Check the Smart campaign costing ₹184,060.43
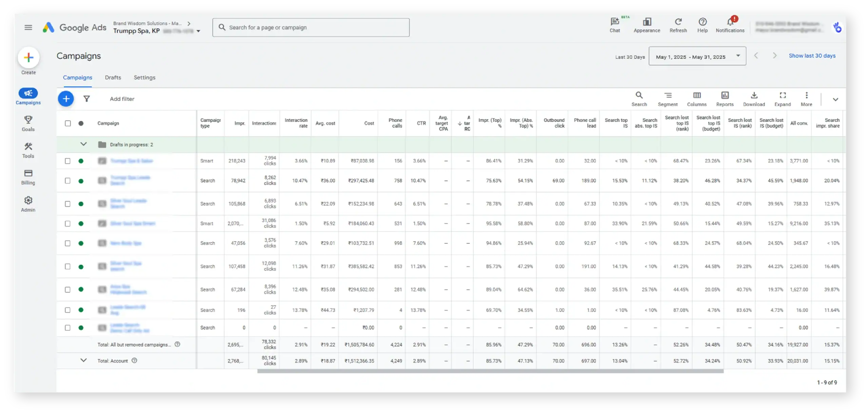 click(68, 223)
